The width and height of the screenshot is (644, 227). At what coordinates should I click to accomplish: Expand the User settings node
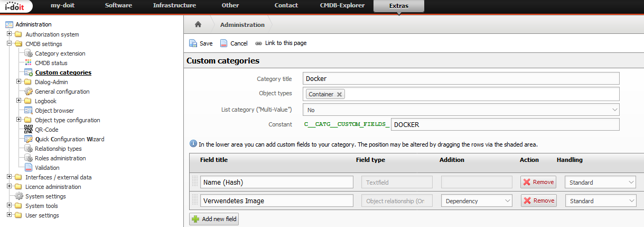[9, 215]
